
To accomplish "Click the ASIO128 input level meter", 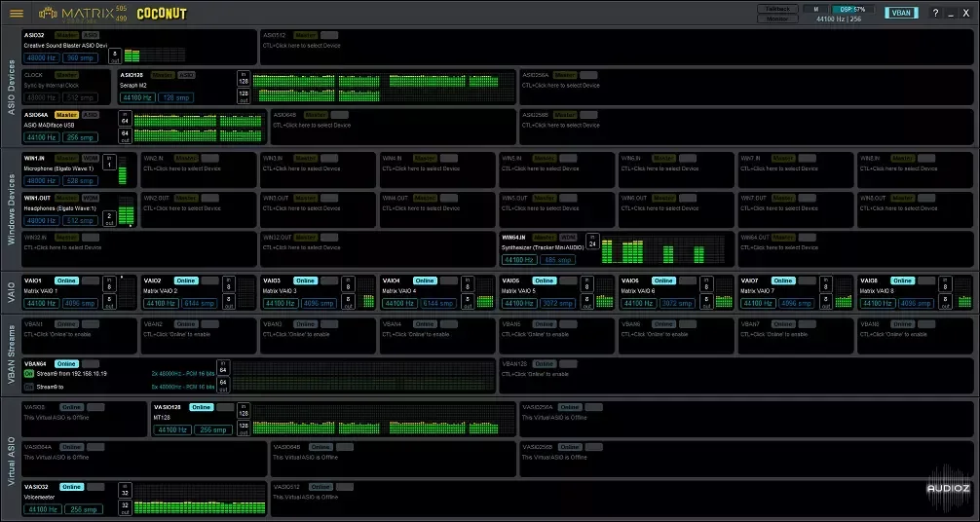I will 383,81.
